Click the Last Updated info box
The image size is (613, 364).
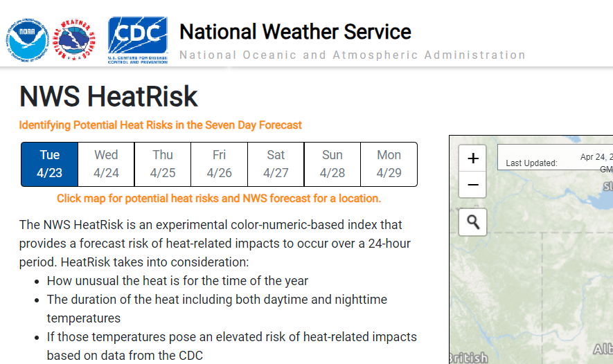[x=555, y=157]
